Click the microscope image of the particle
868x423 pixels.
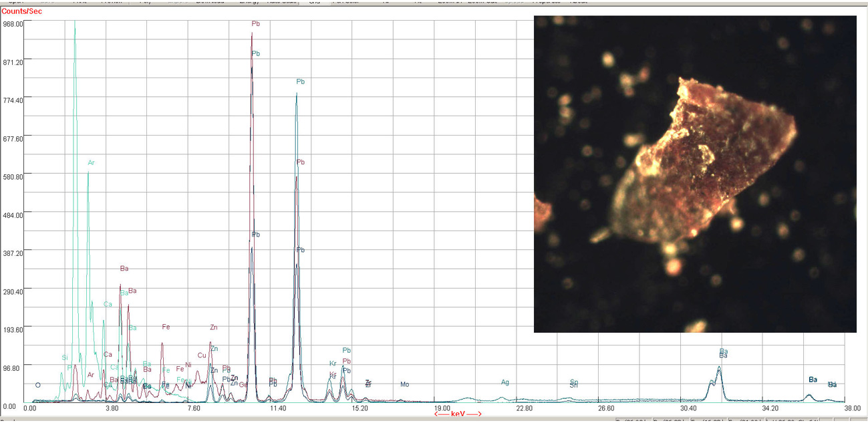click(x=695, y=174)
